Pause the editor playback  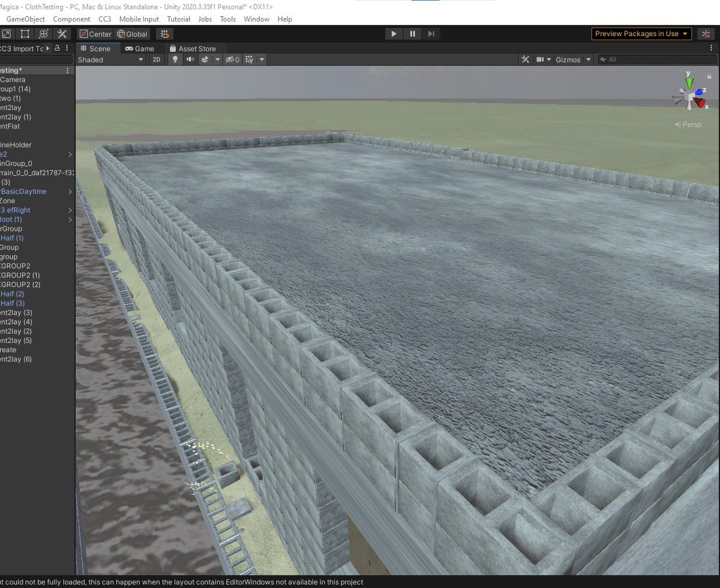coord(412,34)
